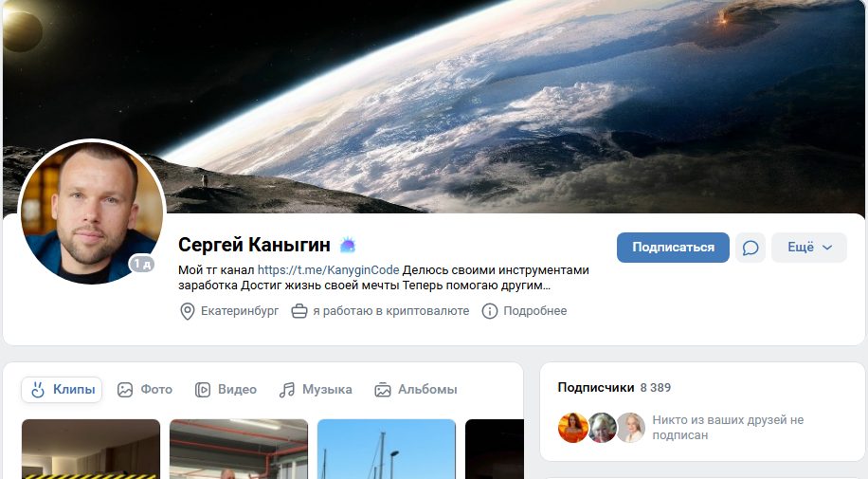Viewport: 868px width, 479px height.
Task: Open the profile avatar photo
Action: click(x=92, y=212)
